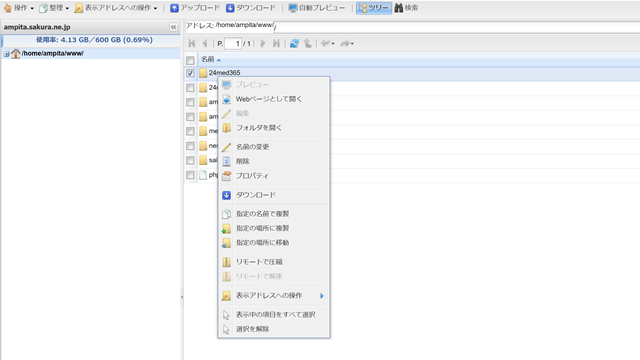
Task: Click the 24med365 folder name
Action: [x=224, y=73]
